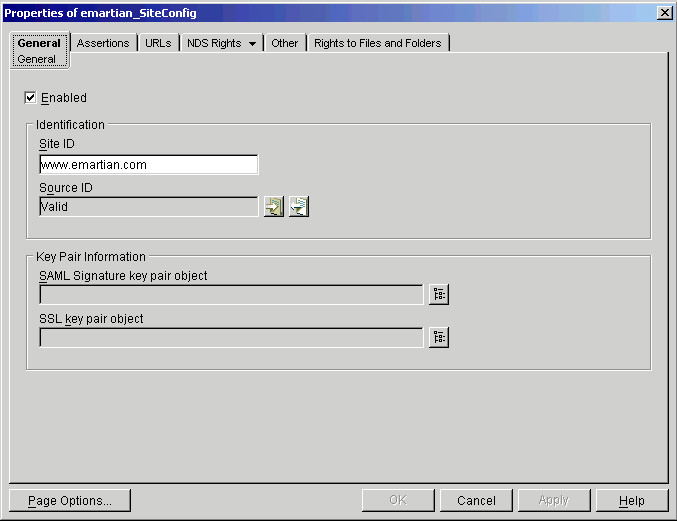The height and width of the screenshot is (521, 677).
Task: Click the SAML Signature key pair field
Action: click(x=231, y=294)
